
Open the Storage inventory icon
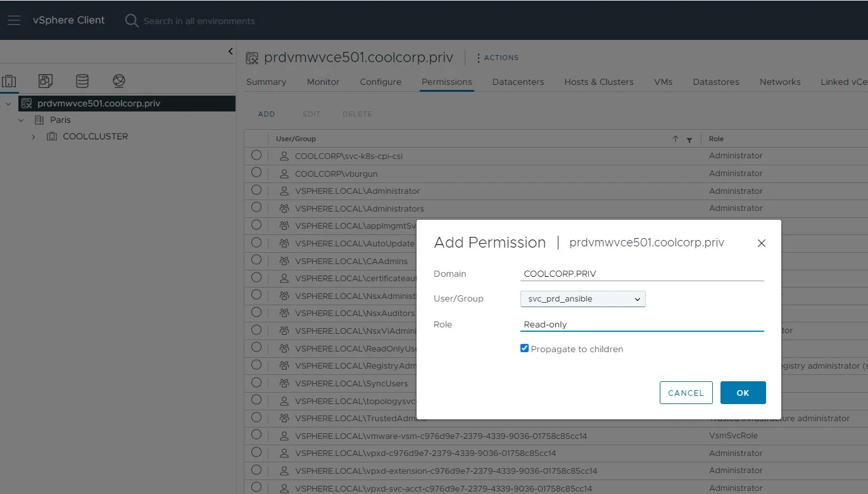(x=82, y=80)
